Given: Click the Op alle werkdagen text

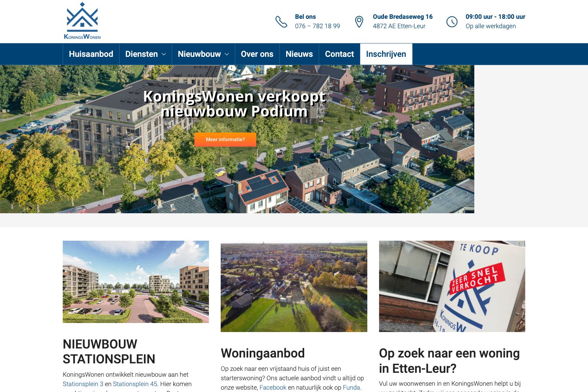Looking at the screenshot, I should pos(491,26).
